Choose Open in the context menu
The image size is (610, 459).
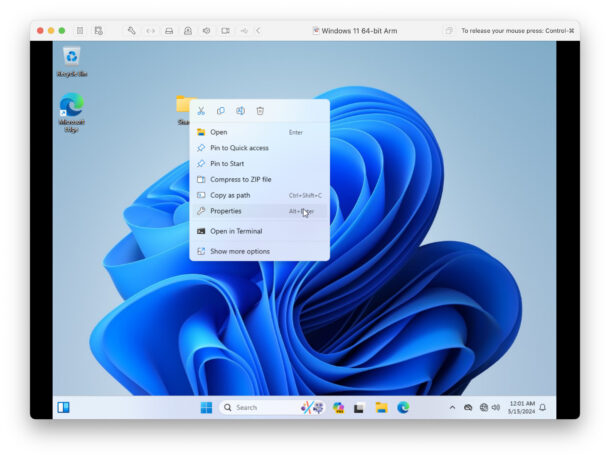(x=218, y=132)
